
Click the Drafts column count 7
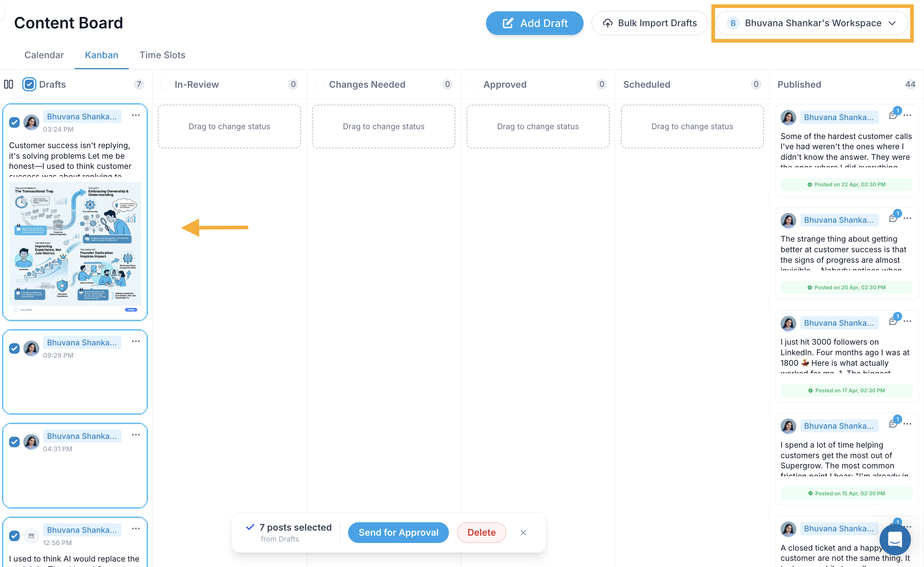(139, 84)
